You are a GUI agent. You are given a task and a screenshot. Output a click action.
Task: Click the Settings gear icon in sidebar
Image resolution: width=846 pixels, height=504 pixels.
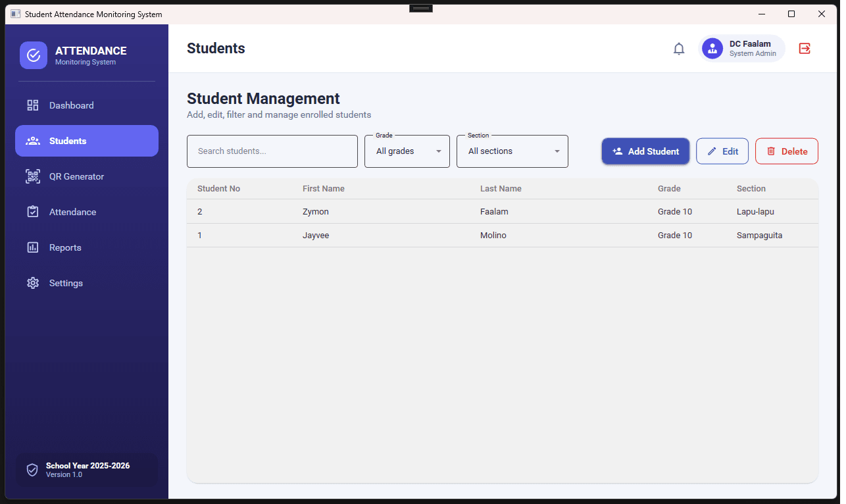(33, 283)
